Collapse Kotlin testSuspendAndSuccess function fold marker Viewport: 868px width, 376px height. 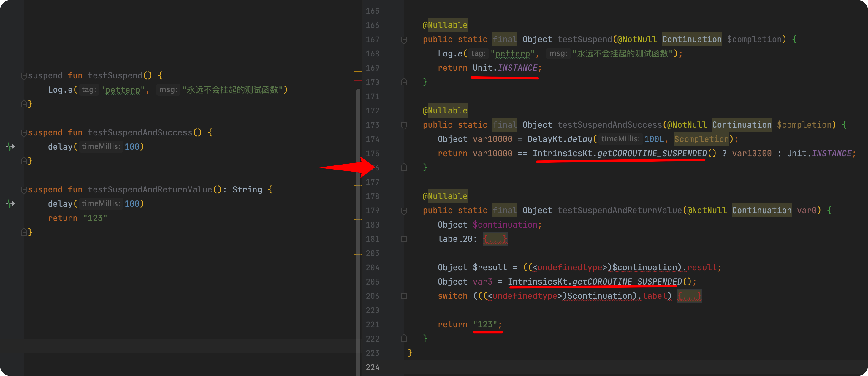click(24, 133)
